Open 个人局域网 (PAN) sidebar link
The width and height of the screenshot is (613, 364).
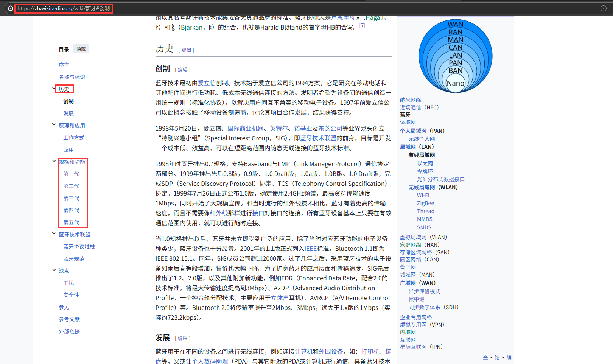point(413,131)
